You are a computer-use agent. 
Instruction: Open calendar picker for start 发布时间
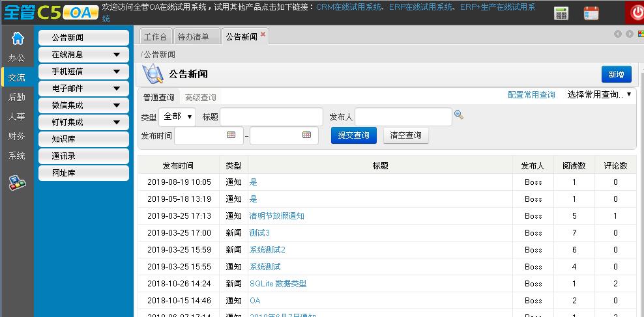[x=231, y=135]
